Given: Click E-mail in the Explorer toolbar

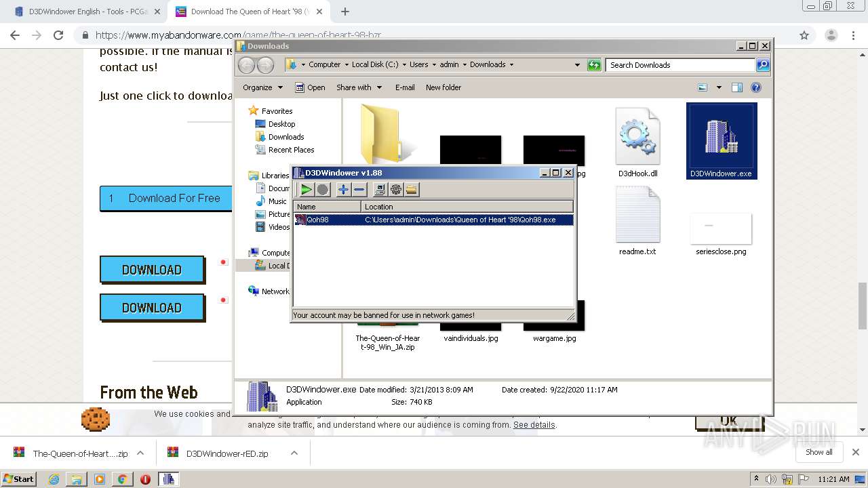Looking at the screenshot, I should pos(405,87).
